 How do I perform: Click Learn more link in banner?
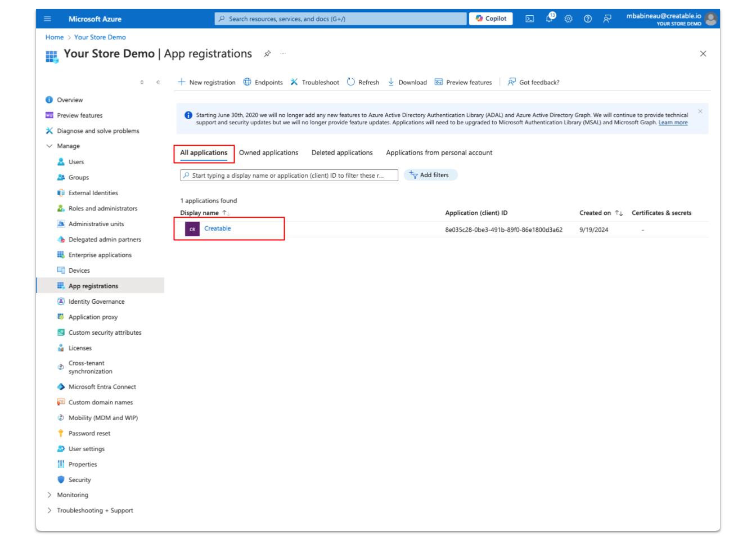click(x=673, y=123)
